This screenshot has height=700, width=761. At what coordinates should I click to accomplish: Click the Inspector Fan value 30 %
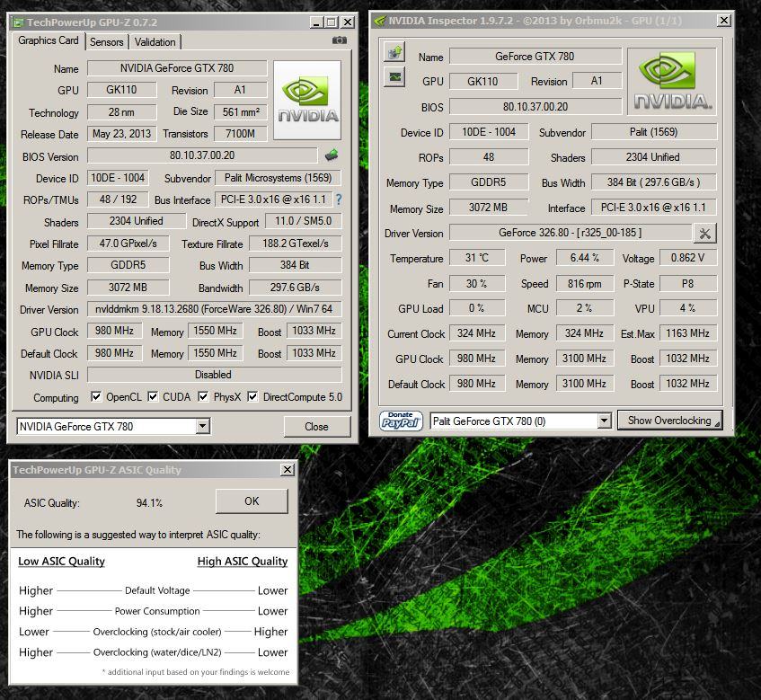(x=477, y=283)
